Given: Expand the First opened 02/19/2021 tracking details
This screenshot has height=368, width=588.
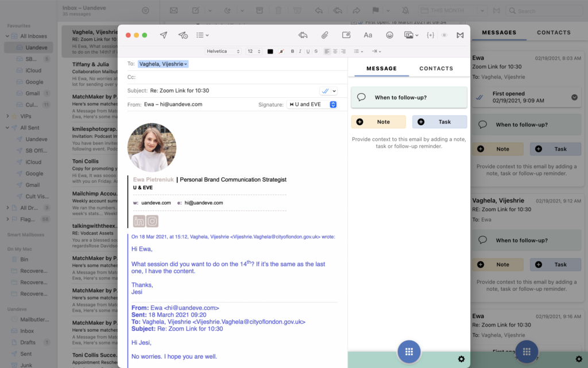Looking at the screenshot, I should point(574,97).
